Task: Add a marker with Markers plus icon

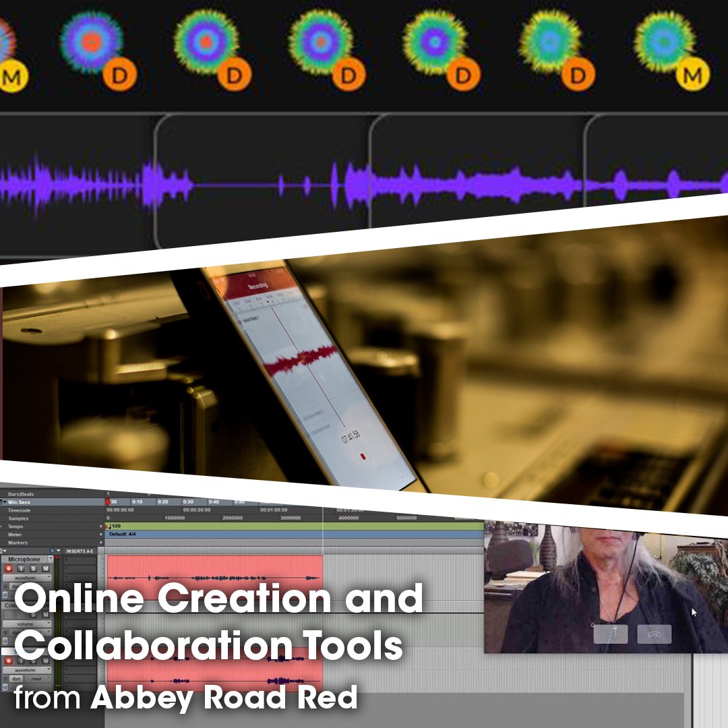Action: coord(100,542)
